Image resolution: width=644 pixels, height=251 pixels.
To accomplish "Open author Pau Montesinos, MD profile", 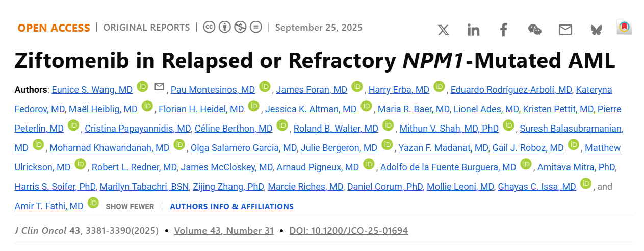I will pos(213,90).
